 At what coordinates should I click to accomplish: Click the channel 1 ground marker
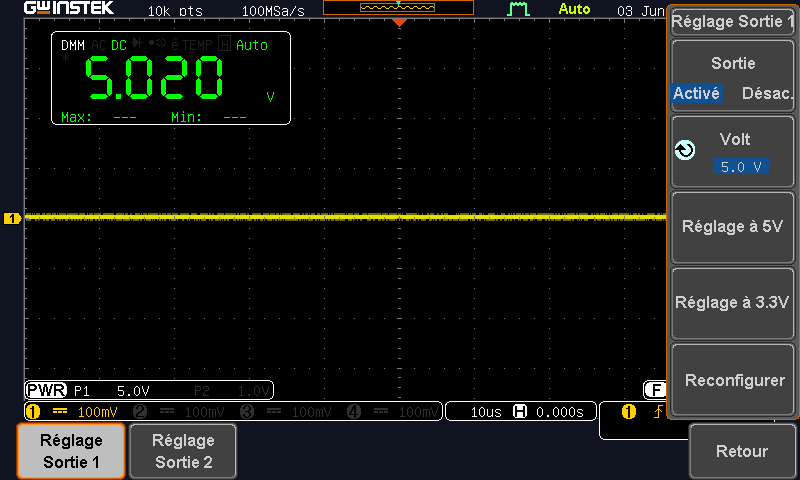12,218
